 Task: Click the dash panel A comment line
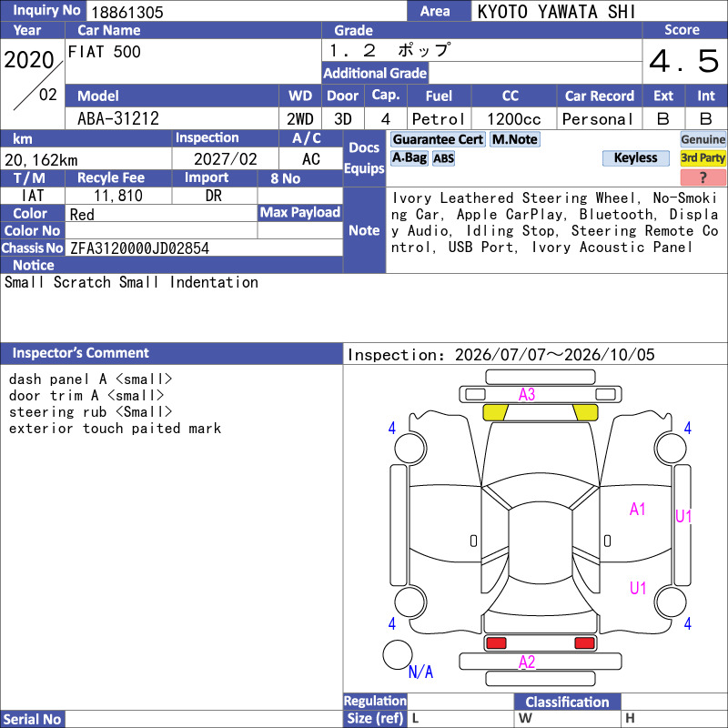point(90,379)
